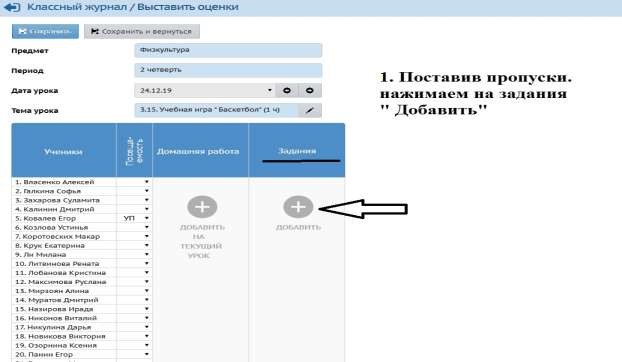Click the Домашняя работа column header
This screenshot has height=362, width=622.
click(x=200, y=150)
